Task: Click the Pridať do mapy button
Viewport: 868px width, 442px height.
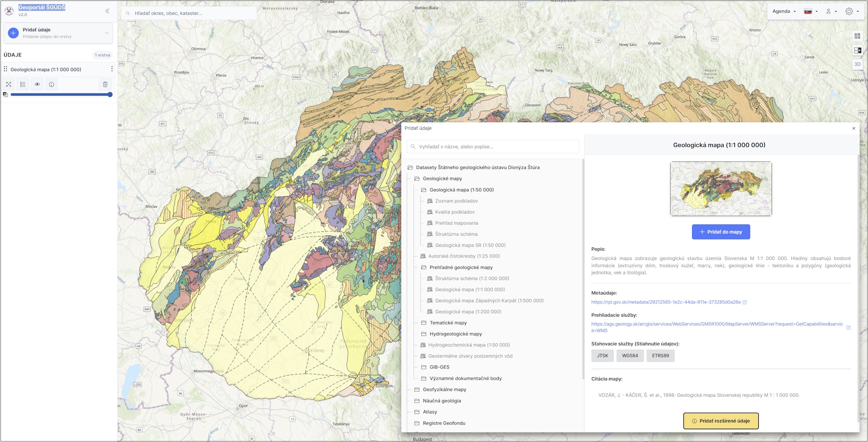Action: [x=721, y=232]
